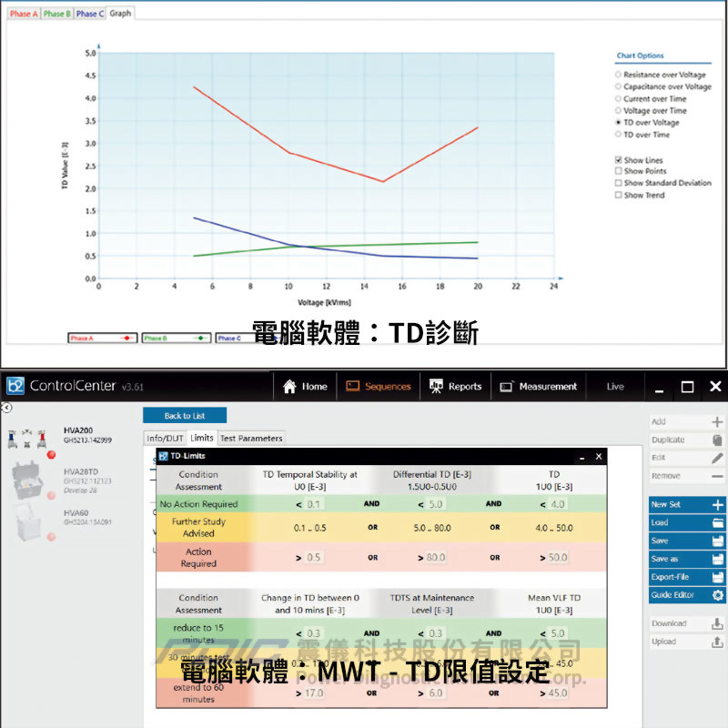Click Export-File save icon

(x=717, y=577)
